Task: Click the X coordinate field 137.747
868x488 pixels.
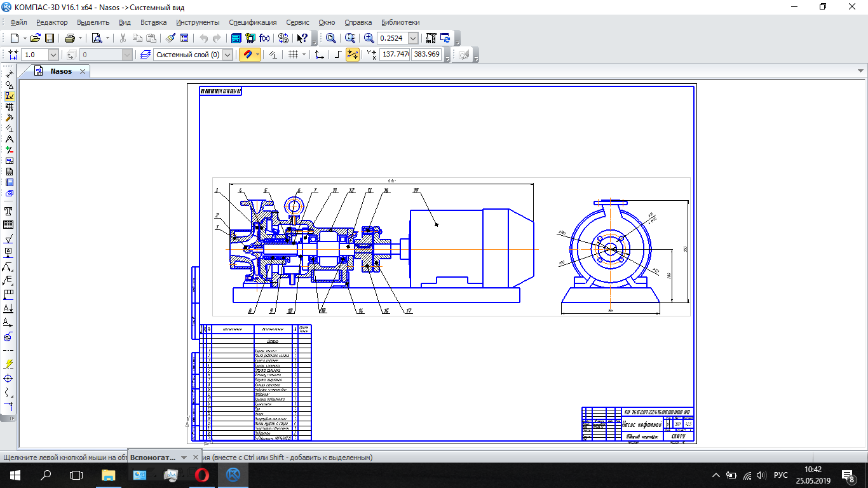Action: tap(394, 55)
